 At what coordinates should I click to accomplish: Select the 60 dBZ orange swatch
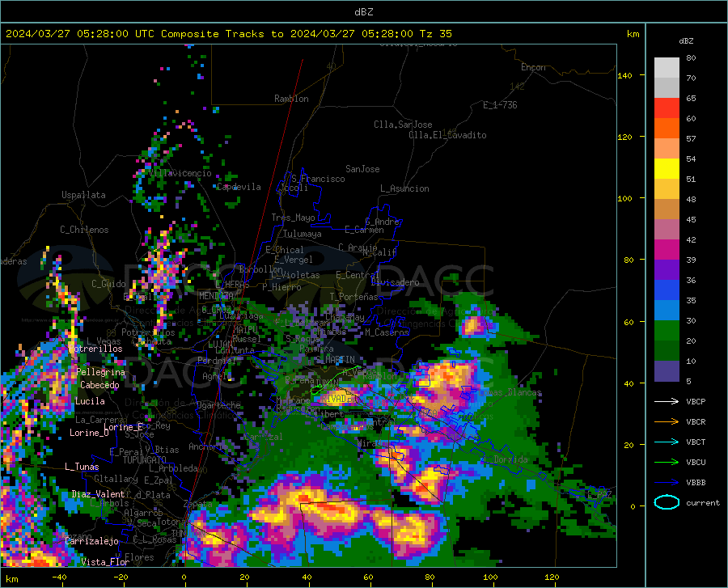pyautogui.click(x=667, y=129)
